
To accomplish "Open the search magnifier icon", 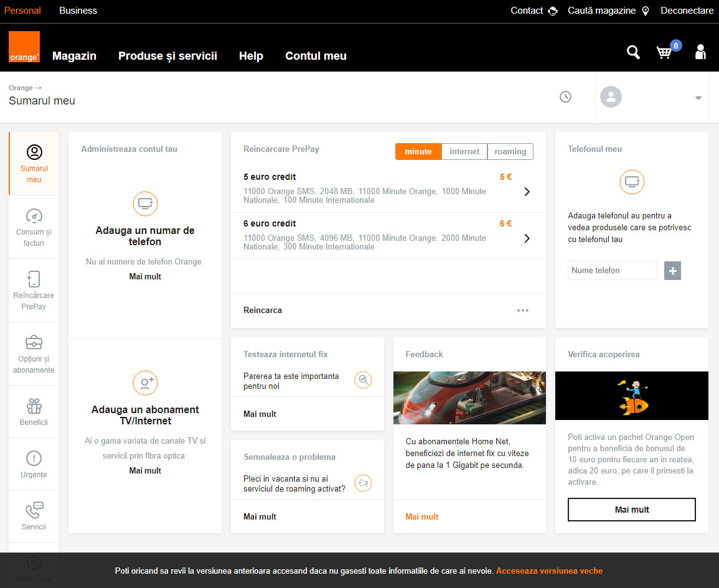I will pyautogui.click(x=633, y=52).
